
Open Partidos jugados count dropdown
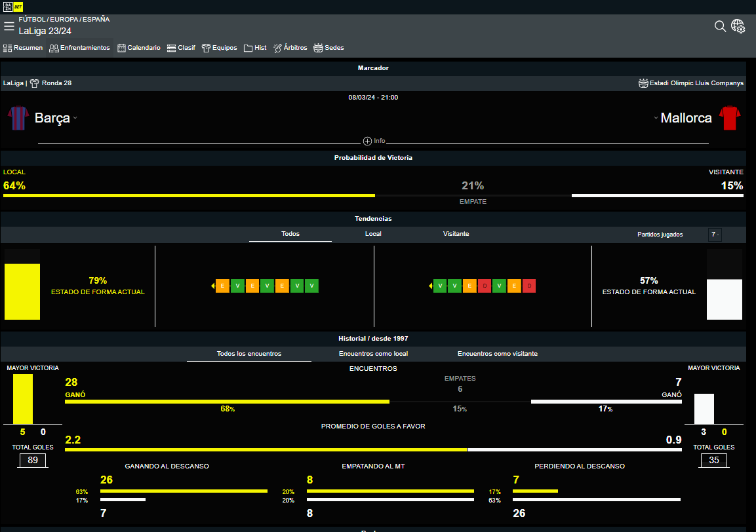[715, 235]
